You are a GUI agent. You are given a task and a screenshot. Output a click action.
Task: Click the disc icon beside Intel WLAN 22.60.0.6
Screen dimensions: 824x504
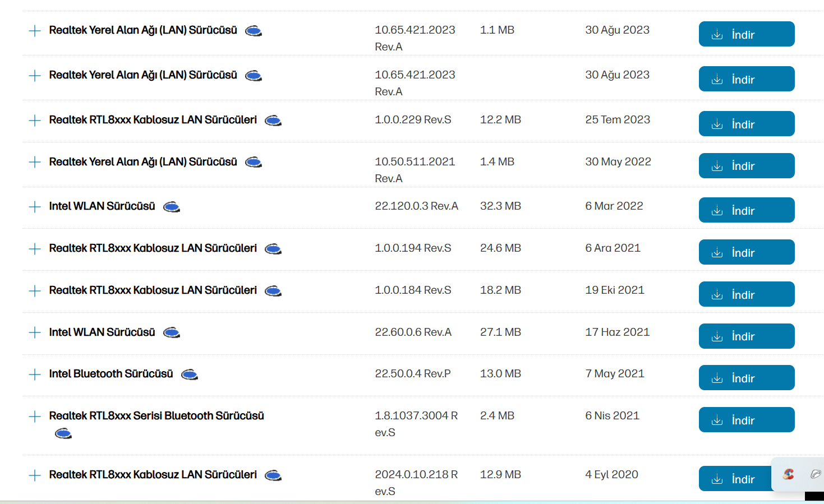click(x=172, y=333)
